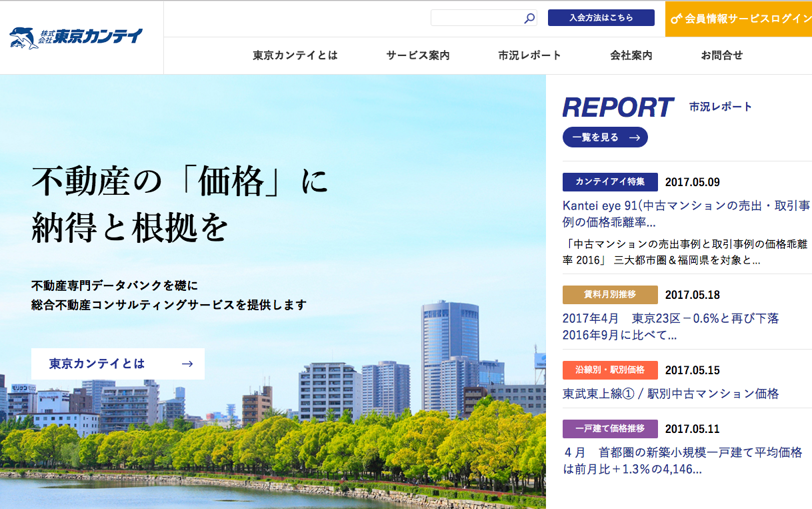Viewport: 812px width, 509px height.
Task: Open the 会員情報サービスログイン button
Action: 739,19
